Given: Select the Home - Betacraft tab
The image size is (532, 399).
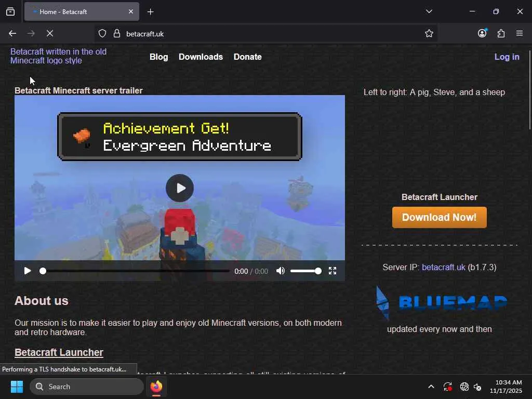Looking at the screenshot, I should coord(82,11).
